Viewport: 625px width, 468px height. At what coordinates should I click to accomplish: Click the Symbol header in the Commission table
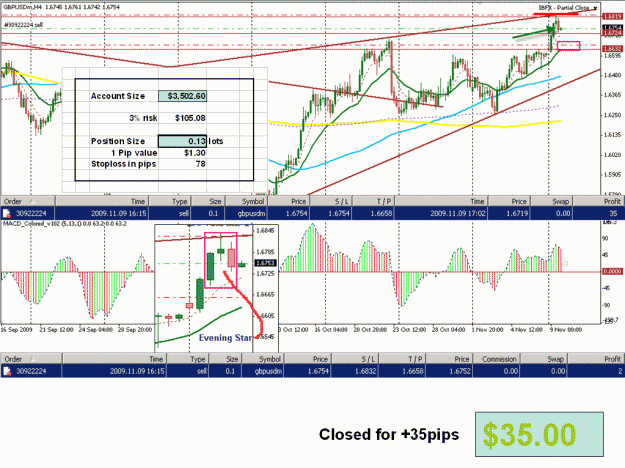pos(264,359)
